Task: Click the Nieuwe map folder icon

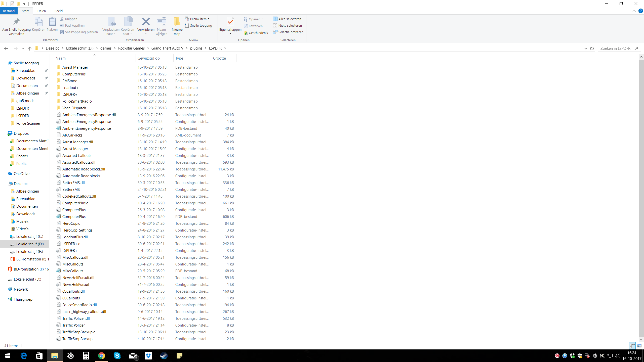Action: point(177,22)
